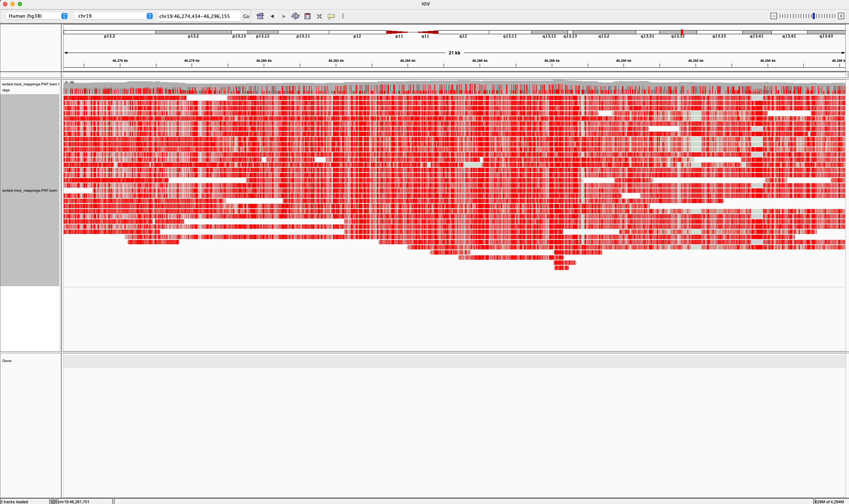Expand the genome list disclosure arrows

coord(65,16)
